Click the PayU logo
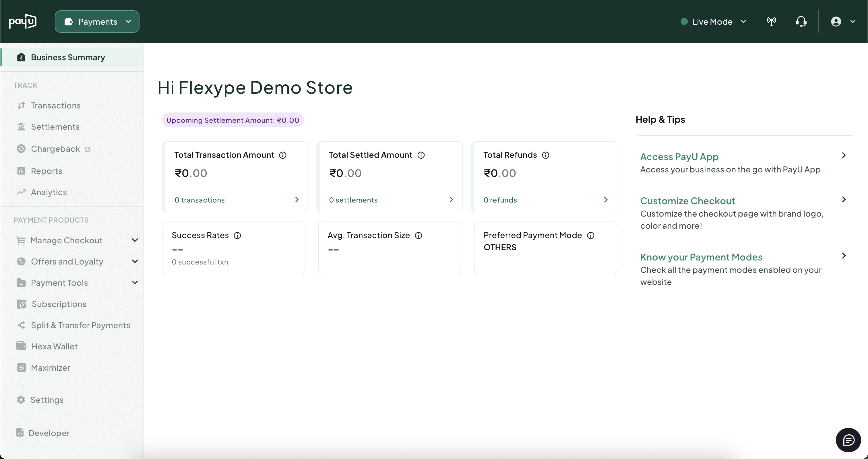The height and width of the screenshot is (459, 868). pos(23,22)
